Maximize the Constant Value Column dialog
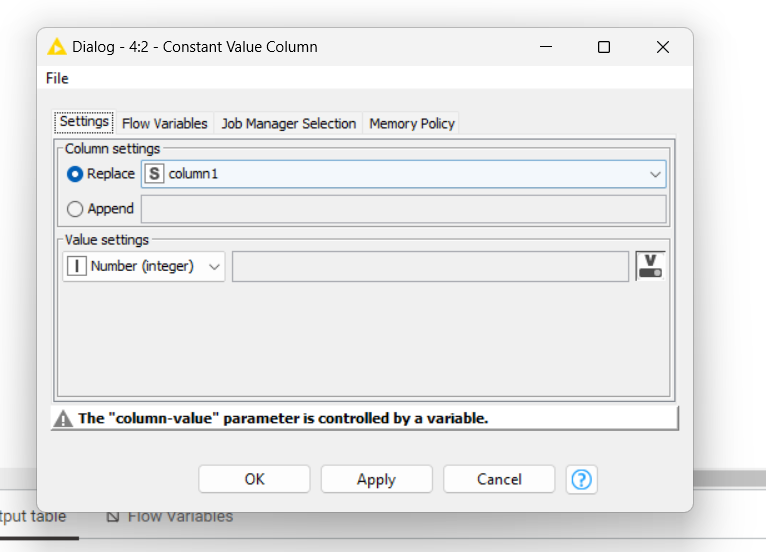The height and width of the screenshot is (552, 766). pos(604,47)
